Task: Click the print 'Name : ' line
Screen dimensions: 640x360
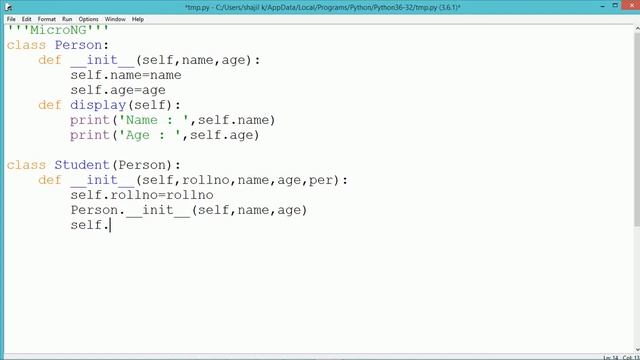Action: 173,120
